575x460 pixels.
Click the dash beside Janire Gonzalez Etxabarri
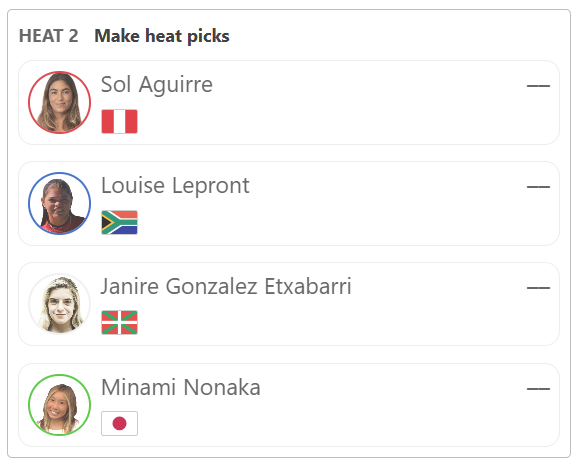[x=538, y=288]
